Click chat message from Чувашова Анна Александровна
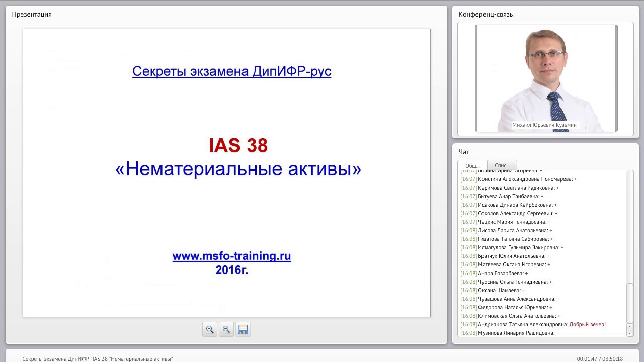The image size is (644, 362). (x=510, y=299)
